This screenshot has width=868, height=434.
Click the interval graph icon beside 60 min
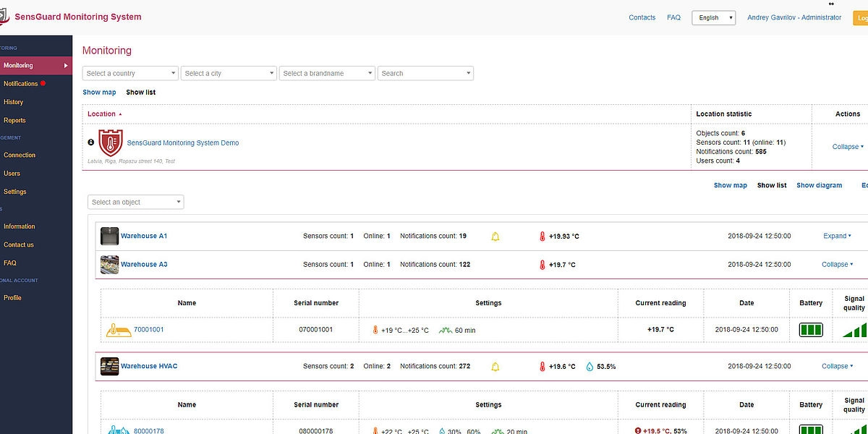pos(445,331)
